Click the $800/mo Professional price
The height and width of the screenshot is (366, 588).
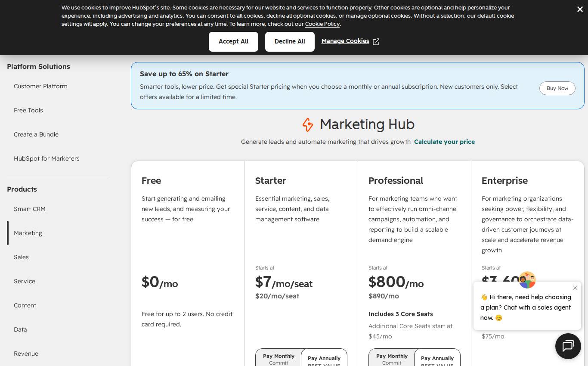click(396, 282)
